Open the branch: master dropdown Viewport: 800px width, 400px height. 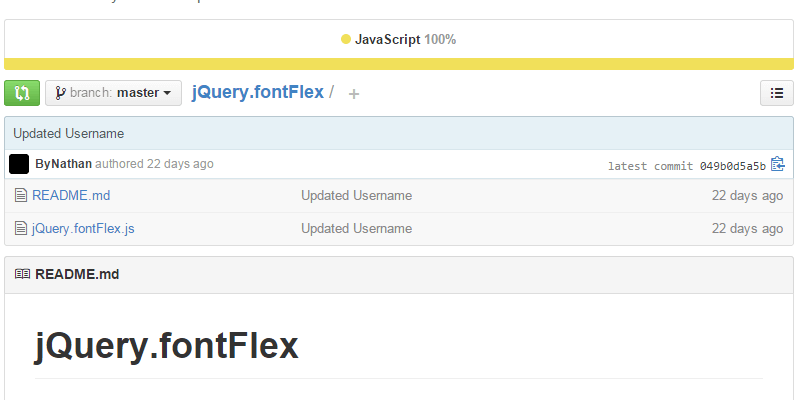(x=113, y=93)
